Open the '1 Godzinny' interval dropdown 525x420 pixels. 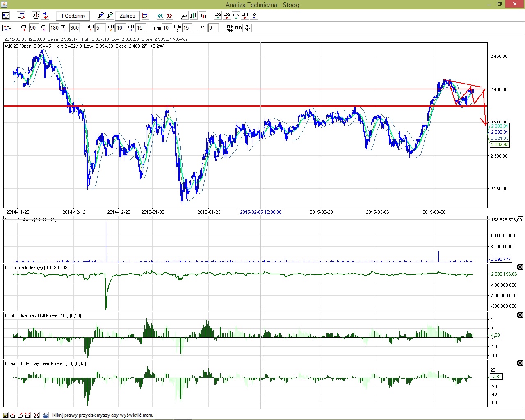[x=73, y=16]
